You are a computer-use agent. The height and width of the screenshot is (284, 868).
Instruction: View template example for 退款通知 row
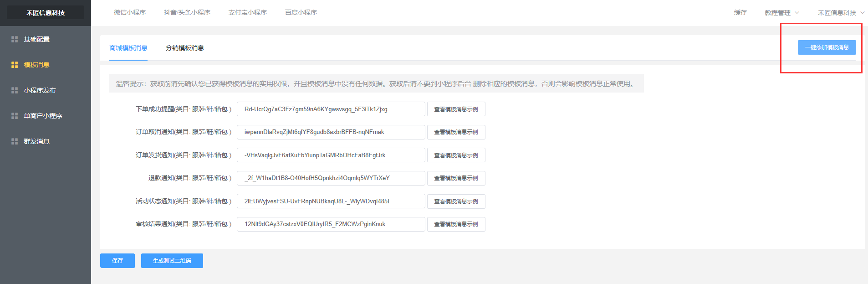[456, 178]
